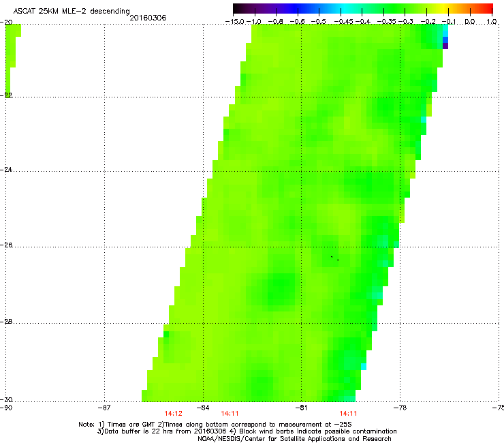Click the note about Data buffer 22 hrs
Viewport: 504px width, 443px height.
[x=247, y=431]
